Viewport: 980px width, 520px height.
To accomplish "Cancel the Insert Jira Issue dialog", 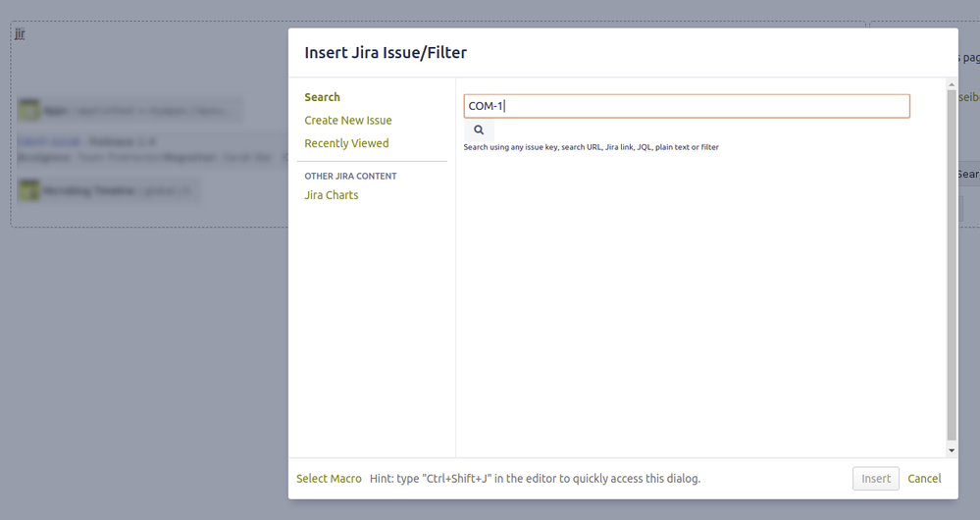I will [x=924, y=479].
